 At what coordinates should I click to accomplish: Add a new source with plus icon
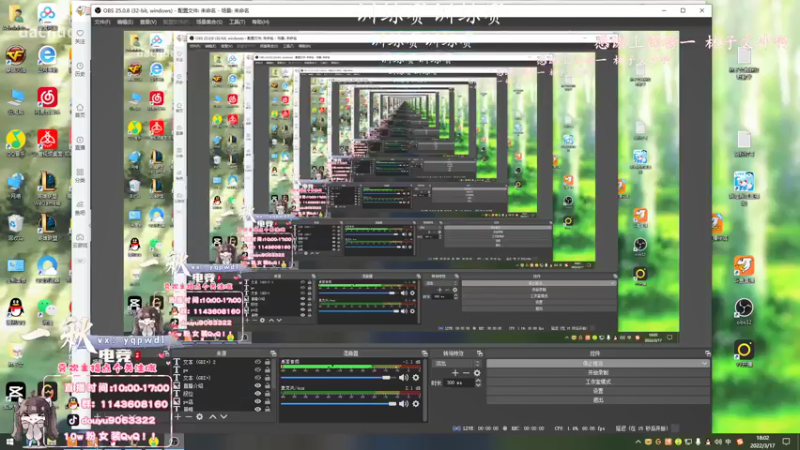coord(178,417)
